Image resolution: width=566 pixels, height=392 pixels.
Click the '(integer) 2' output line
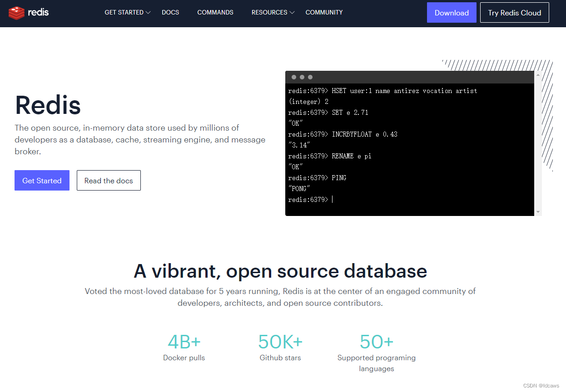pos(308,102)
